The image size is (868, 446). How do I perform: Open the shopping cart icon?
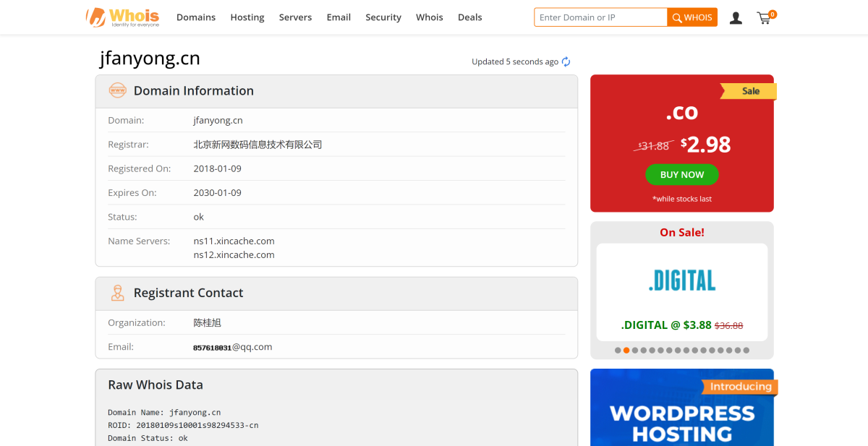click(x=764, y=18)
